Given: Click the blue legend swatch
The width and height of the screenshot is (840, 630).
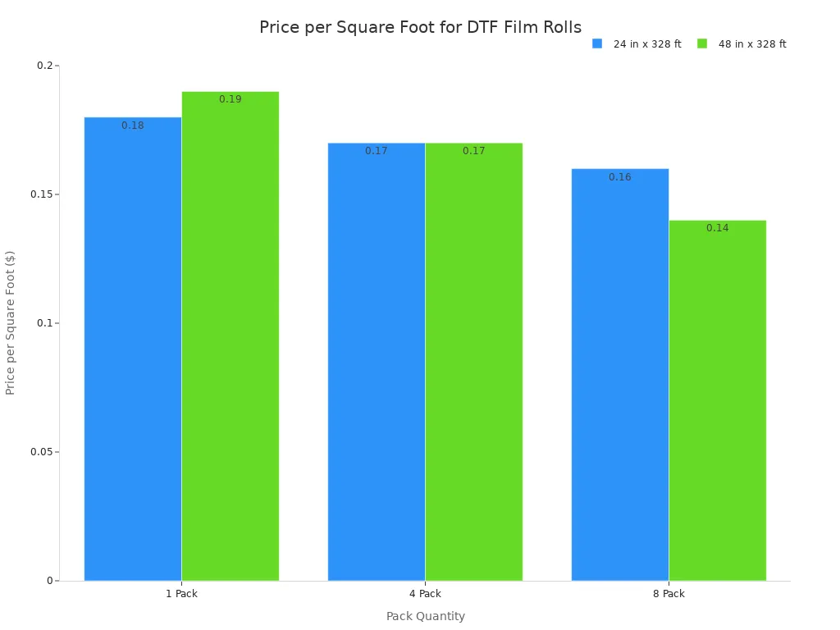Looking at the screenshot, I should 597,44.
